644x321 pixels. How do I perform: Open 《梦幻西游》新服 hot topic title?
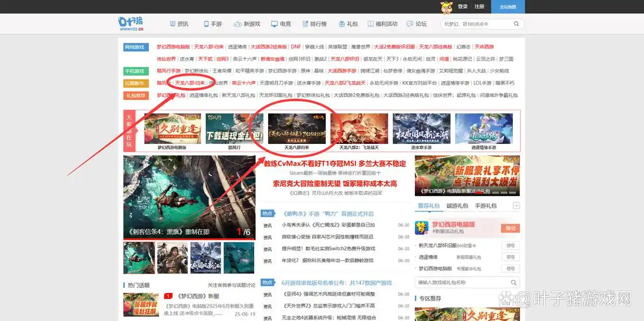(x=198, y=296)
